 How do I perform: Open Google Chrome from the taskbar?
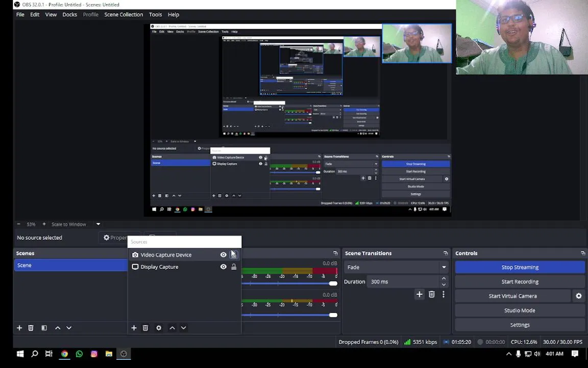64,354
